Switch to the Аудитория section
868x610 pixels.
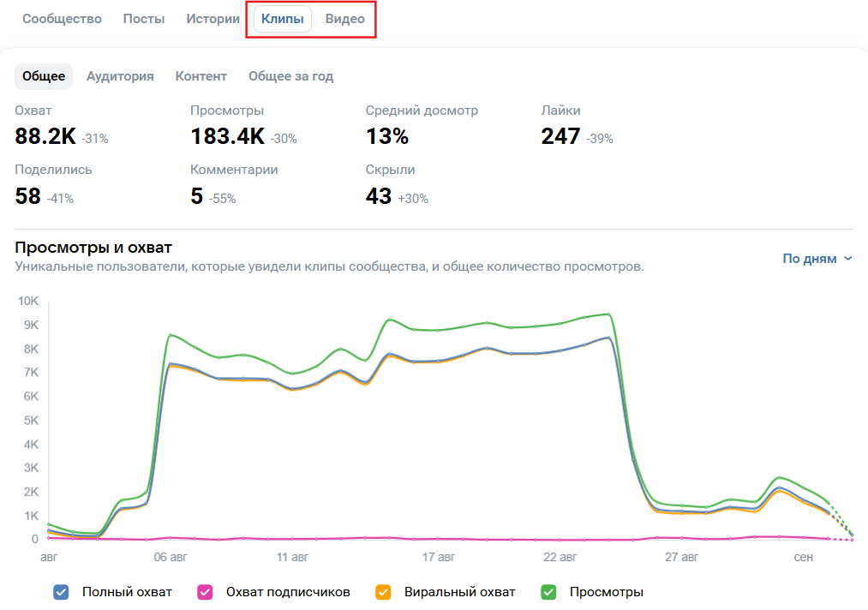[120, 76]
